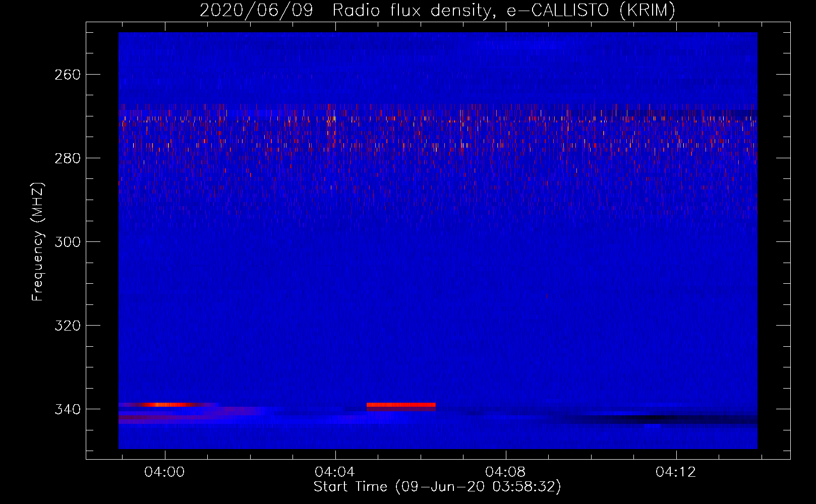This screenshot has height=504, width=816.
Task: Click the 260 frequency tick label
Action: pos(68,75)
